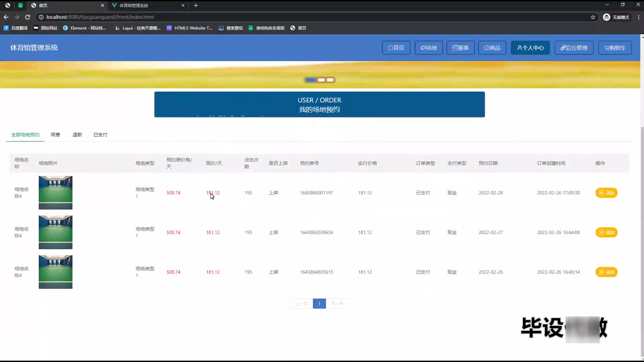The height and width of the screenshot is (362, 644).
Task: Switch to the 已支付 tab
Action: point(101,135)
